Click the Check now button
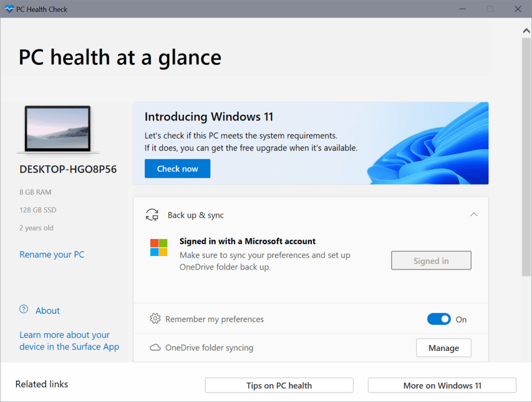This screenshot has height=402, width=532. click(x=177, y=168)
